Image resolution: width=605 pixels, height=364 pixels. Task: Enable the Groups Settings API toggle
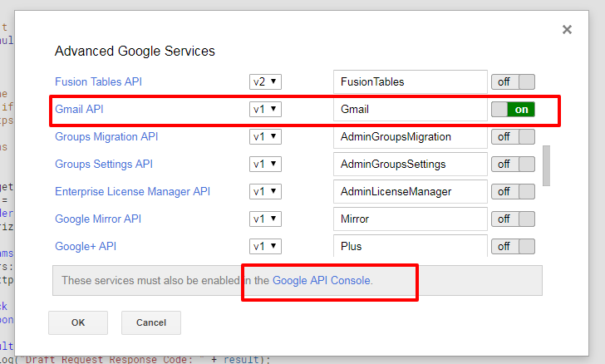click(513, 164)
